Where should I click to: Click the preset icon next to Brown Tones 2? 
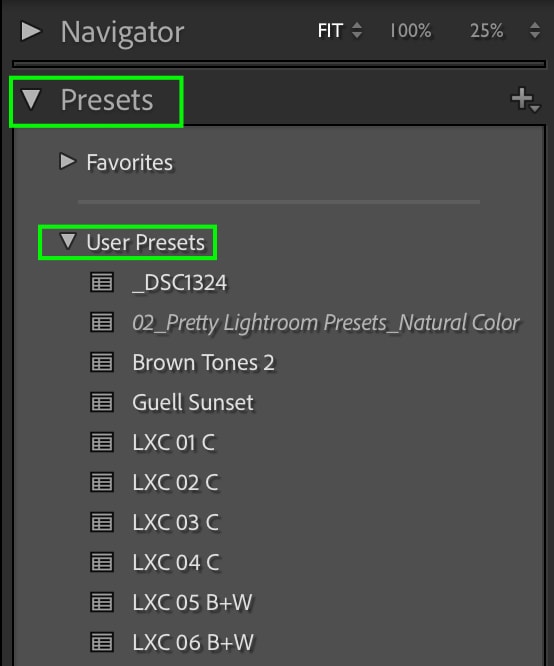[102, 362]
